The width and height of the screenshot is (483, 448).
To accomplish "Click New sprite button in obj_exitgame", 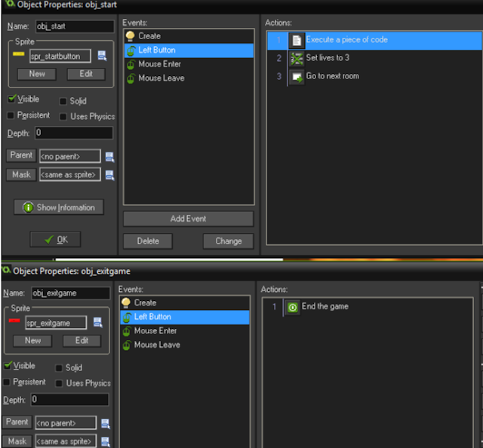I will pos(32,341).
